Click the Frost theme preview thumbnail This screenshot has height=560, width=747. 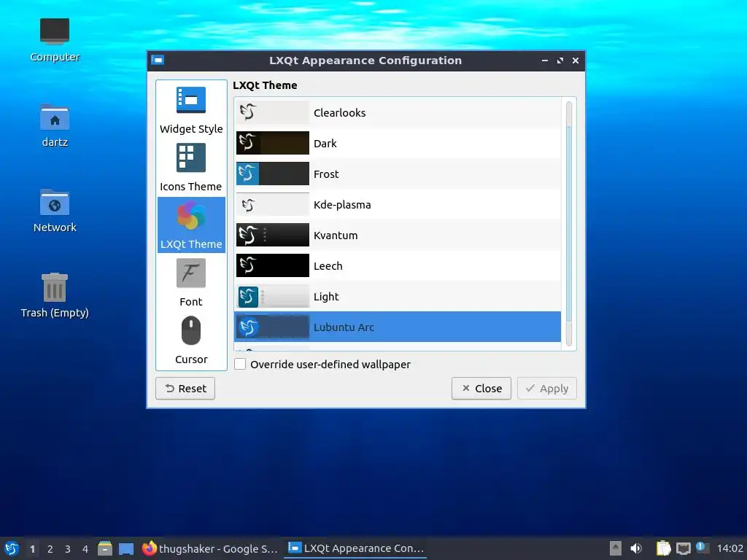pos(273,174)
